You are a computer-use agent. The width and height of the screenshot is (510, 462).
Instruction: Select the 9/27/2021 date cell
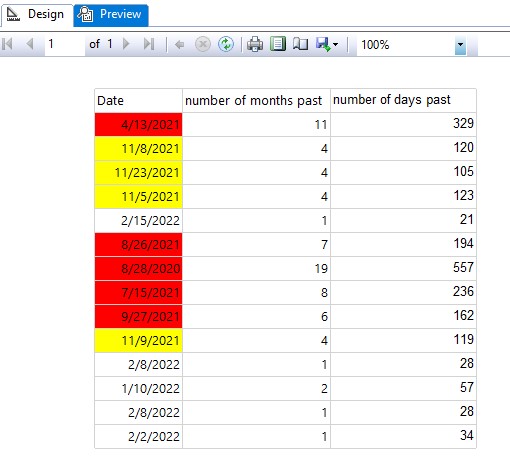pos(138,316)
